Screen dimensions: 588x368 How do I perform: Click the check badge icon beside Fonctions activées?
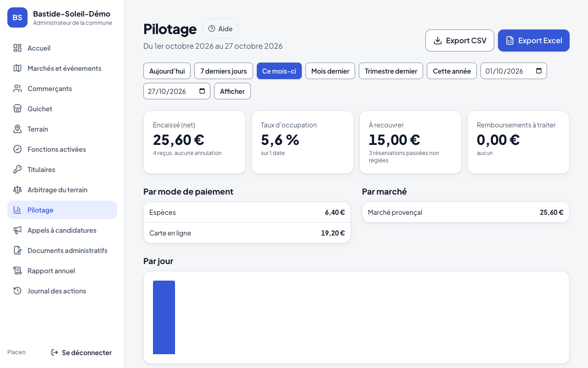[x=17, y=149]
